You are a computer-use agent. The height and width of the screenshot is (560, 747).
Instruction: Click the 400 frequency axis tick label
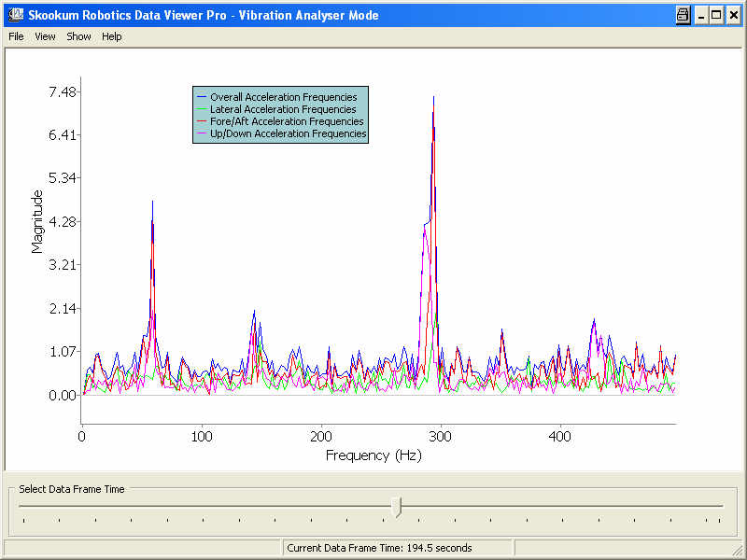click(x=559, y=436)
